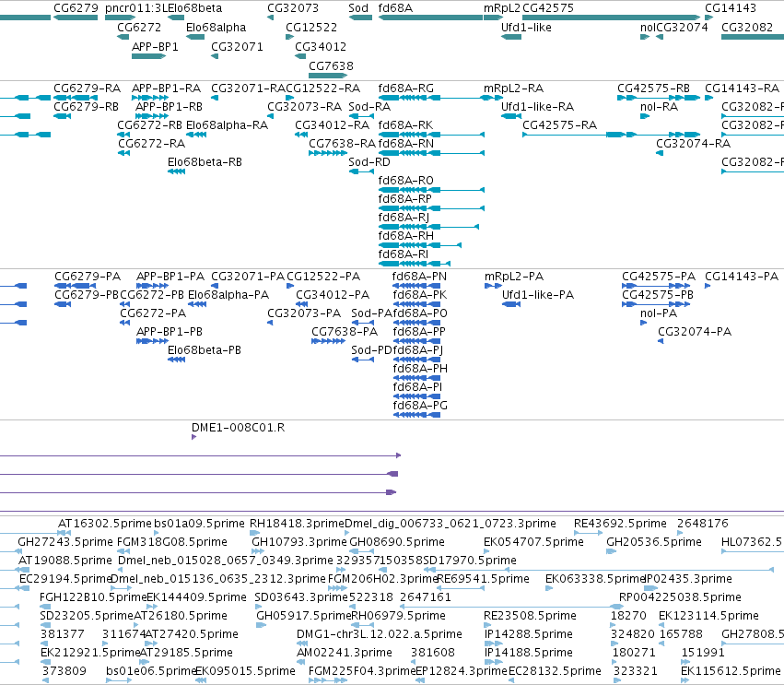Select the CG34012 gene label
The height and width of the screenshot is (685, 784).
tap(320, 46)
